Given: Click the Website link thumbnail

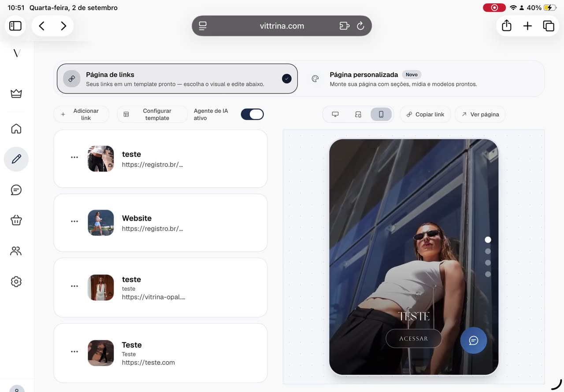Looking at the screenshot, I should [101, 223].
